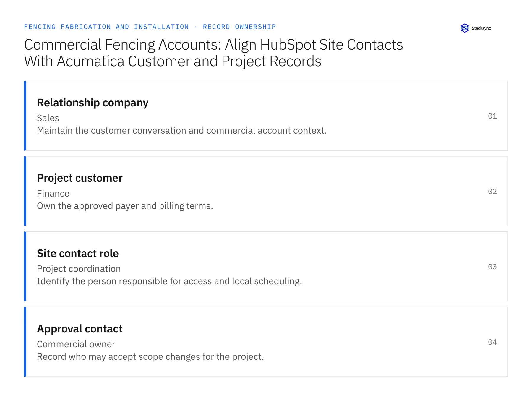Click the card number 04

[x=492, y=342]
